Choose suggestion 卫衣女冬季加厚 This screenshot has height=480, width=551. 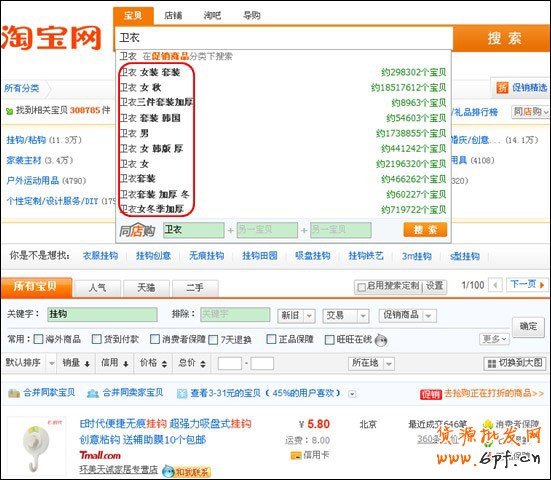[x=152, y=209]
